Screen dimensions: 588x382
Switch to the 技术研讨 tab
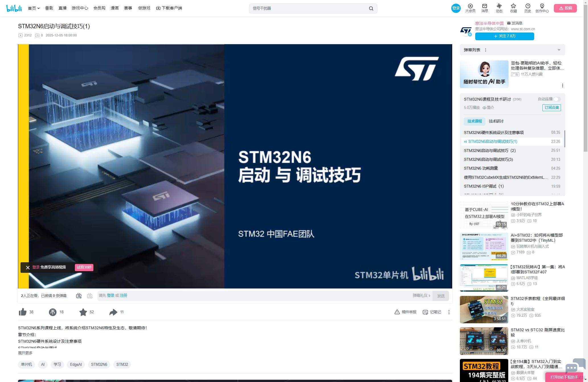[496, 121]
